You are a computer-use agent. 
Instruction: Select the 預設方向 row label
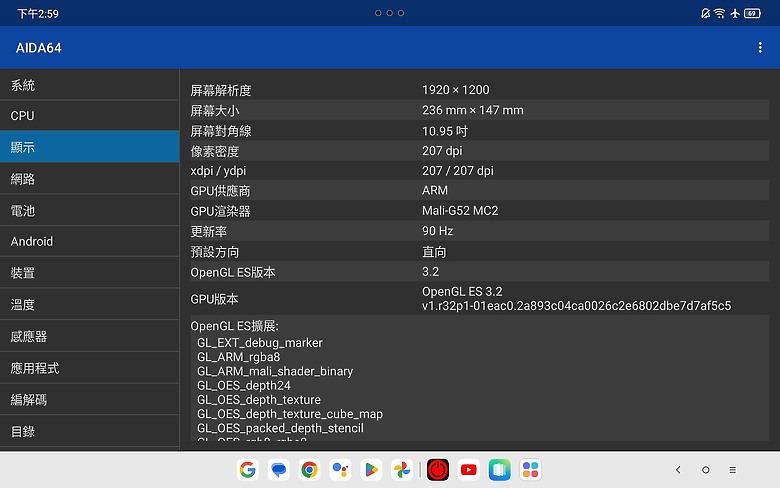pyautogui.click(x=214, y=252)
